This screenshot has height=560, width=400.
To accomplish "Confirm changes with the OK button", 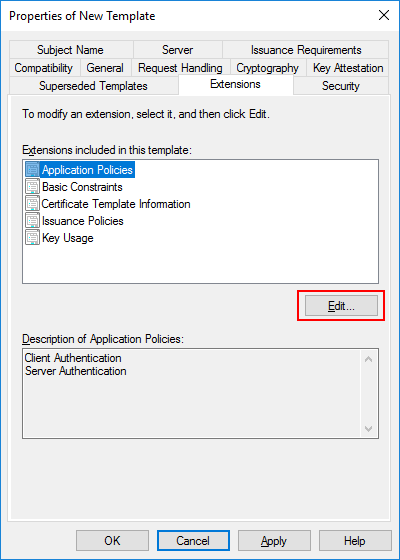I will click(112, 541).
